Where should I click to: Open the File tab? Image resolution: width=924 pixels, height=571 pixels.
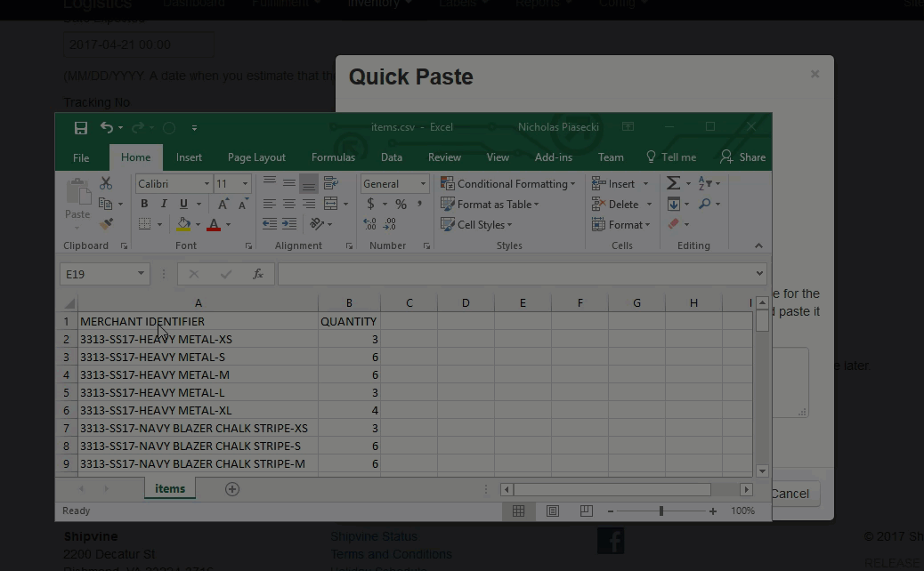pyautogui.click(x=81, y=157)
